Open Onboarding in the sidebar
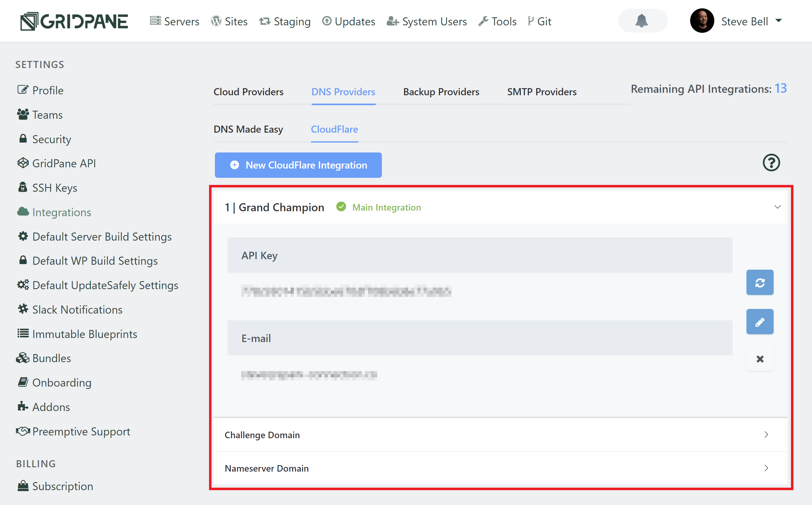The image size is (812, 505). coord(54,383)
